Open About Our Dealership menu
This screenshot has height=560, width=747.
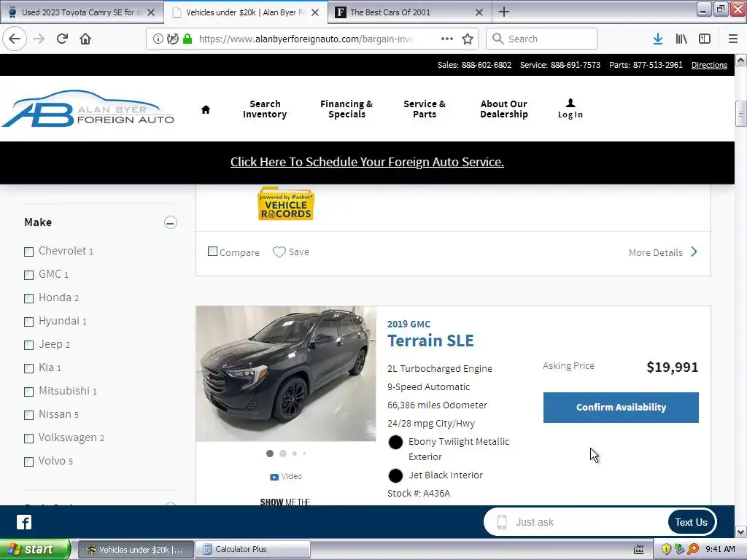(504, 109)
